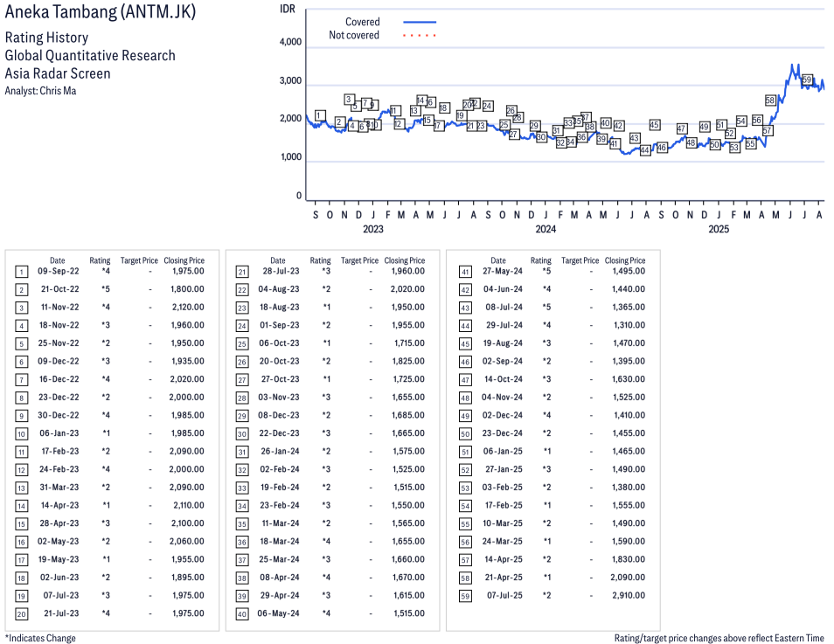Click the red dotted Not covered legend line
The height and width of the screenshot is (644, 834).
tap(420, 36)
